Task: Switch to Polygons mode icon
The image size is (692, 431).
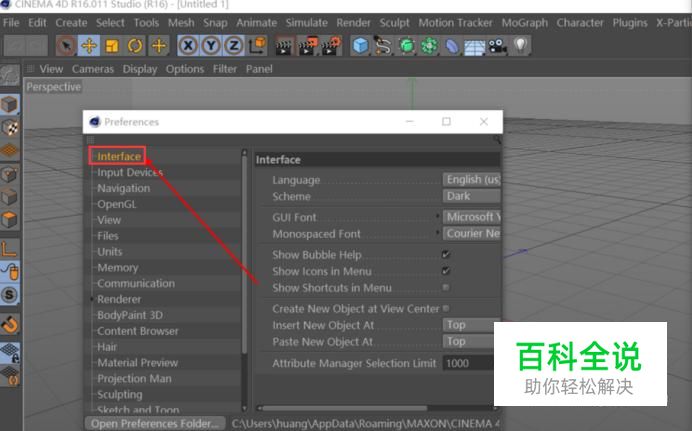Action: (x=9, y=219)
